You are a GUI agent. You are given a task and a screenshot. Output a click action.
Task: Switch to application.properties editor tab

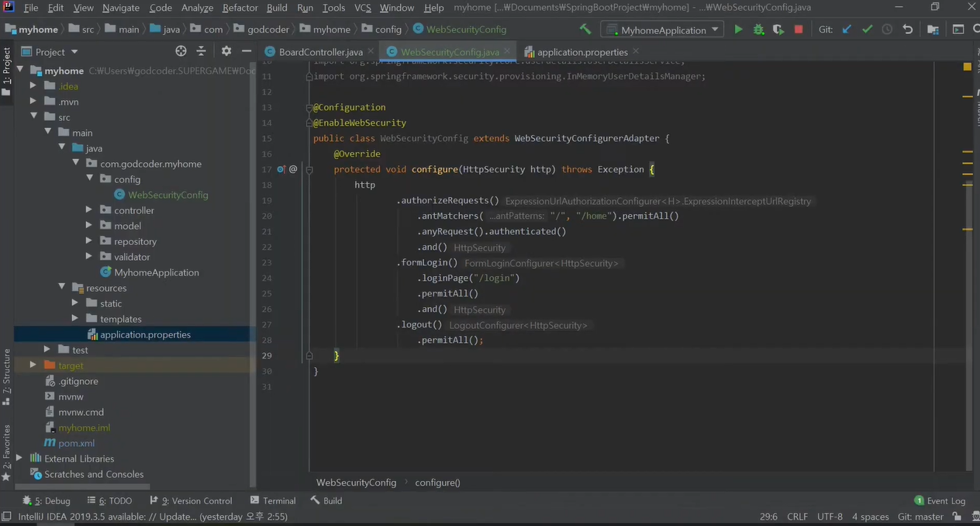pos(582,52)
